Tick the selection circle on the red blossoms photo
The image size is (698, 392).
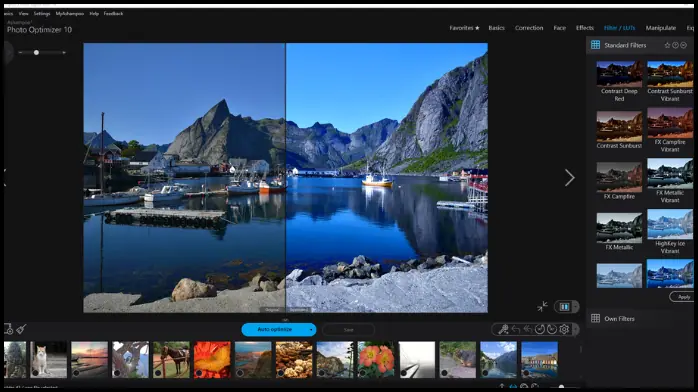pos(362,373)
